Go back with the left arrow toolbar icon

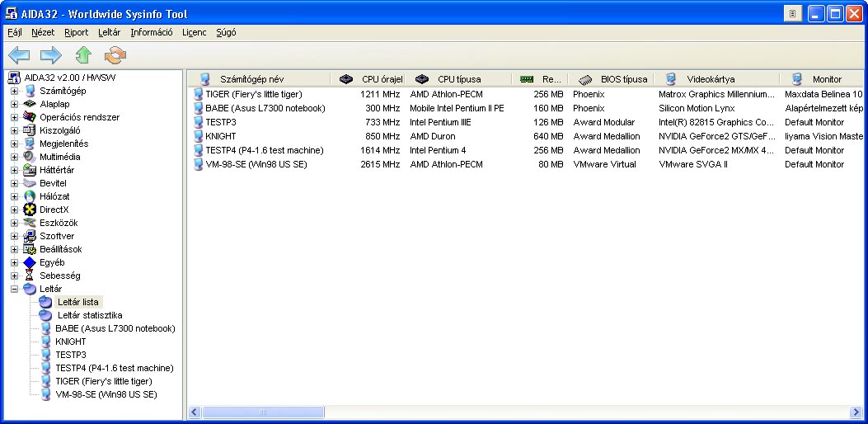(19, 55)
